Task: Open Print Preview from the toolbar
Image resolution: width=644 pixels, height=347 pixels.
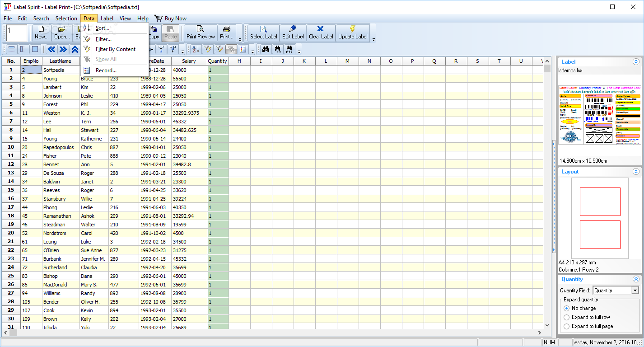Action: 201,33
